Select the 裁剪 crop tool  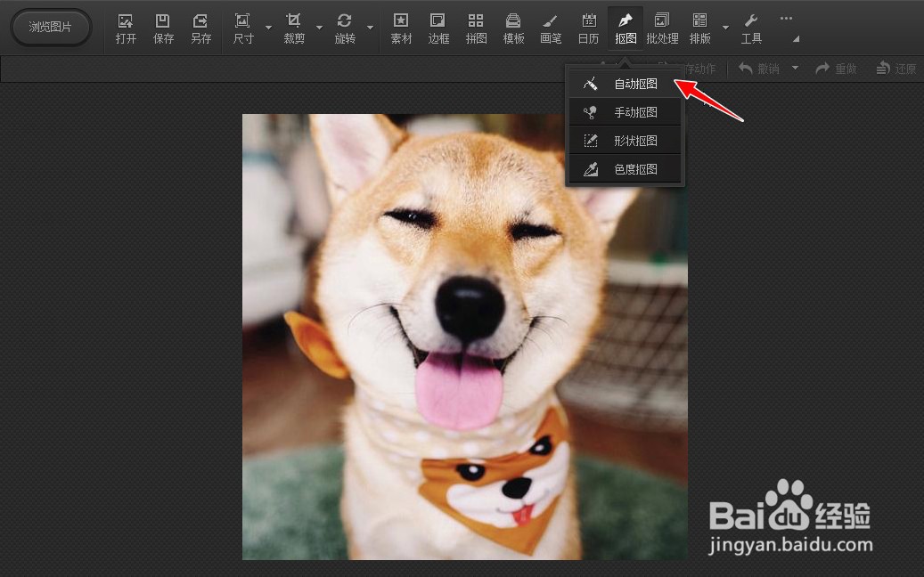[293, 28]
